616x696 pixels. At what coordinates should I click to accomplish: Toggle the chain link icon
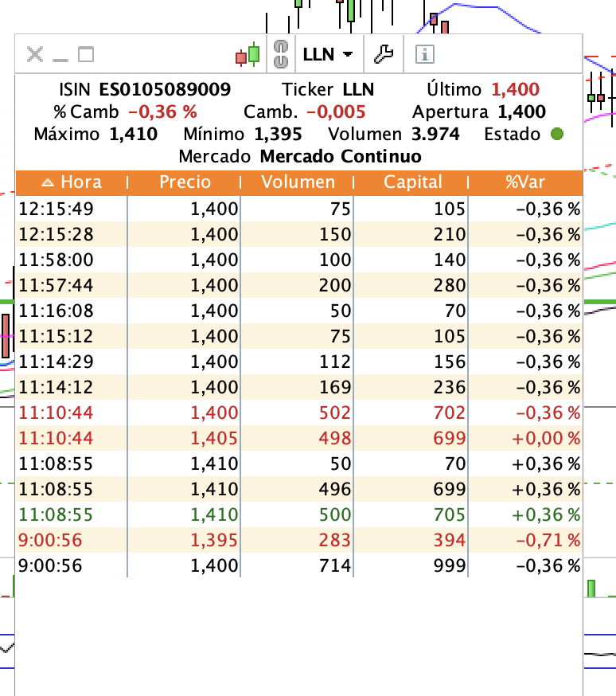(279, 54)
